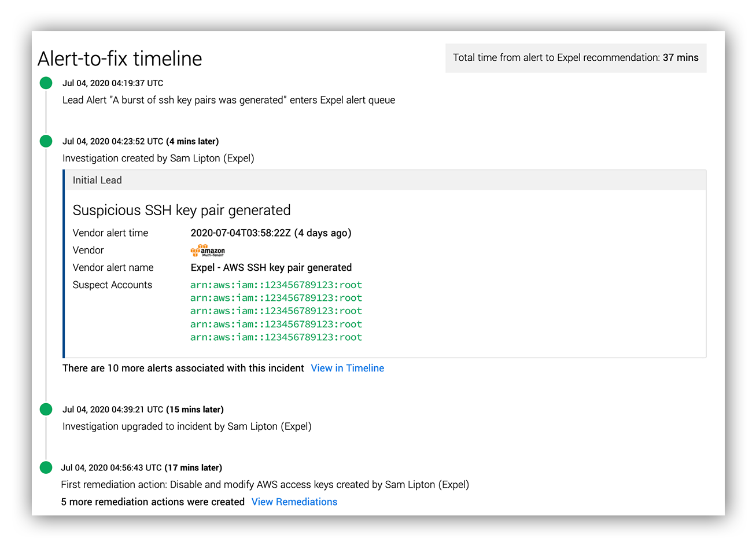Click the fourth suspect account ARN
This screenshot has height=549, width=756.
pyautogui.click(x=276, y=324)
